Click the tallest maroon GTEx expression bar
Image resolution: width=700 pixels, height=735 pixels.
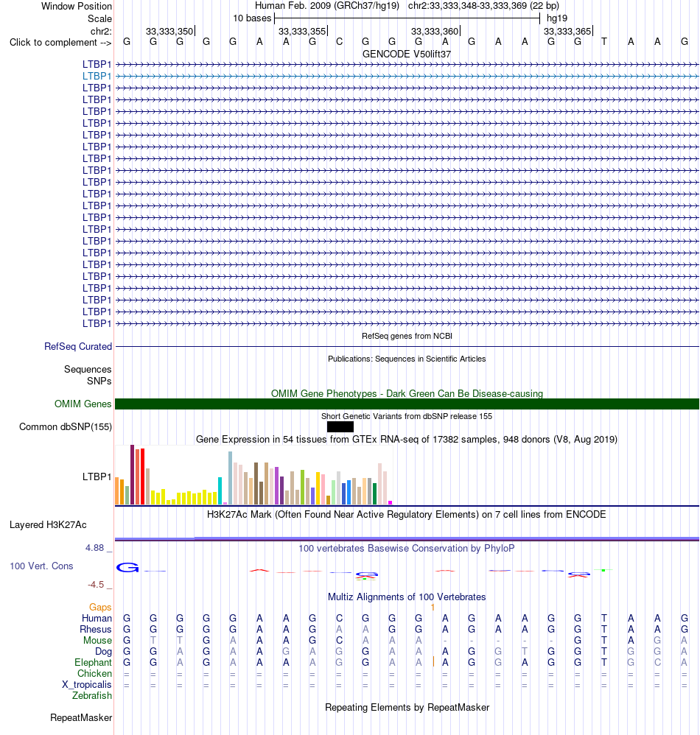[x=132, y=474]
